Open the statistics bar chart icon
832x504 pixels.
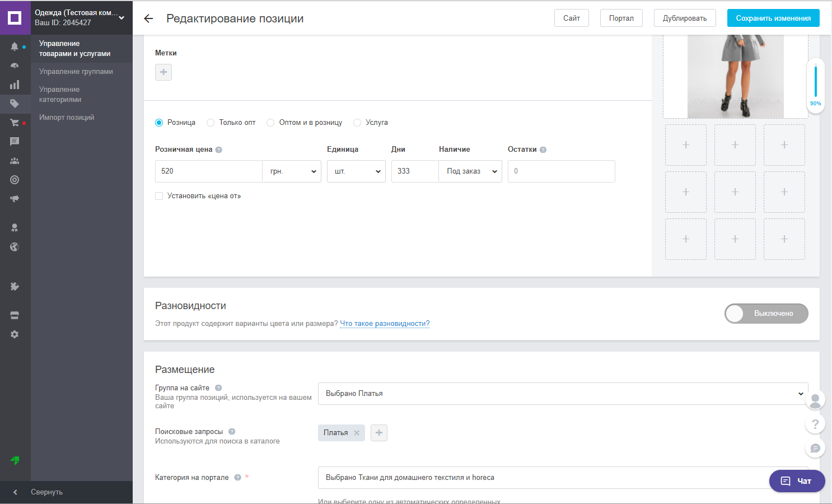click(x=15, y=85)
